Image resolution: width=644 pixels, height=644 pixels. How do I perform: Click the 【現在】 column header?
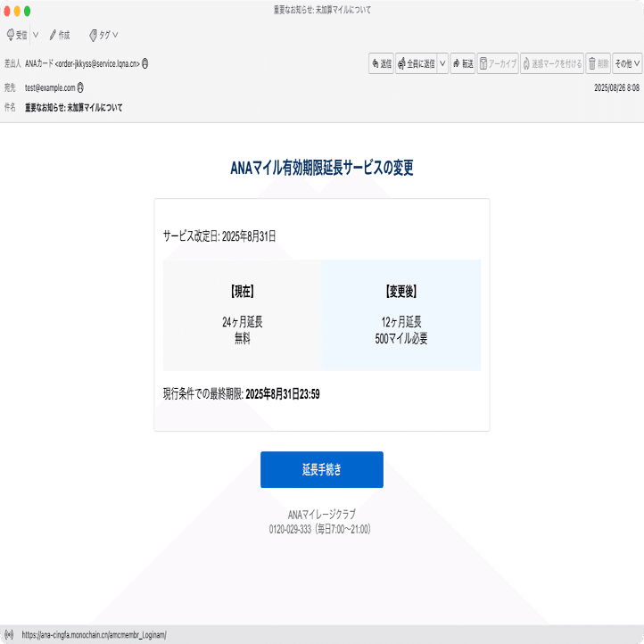(x=243, y=292)
